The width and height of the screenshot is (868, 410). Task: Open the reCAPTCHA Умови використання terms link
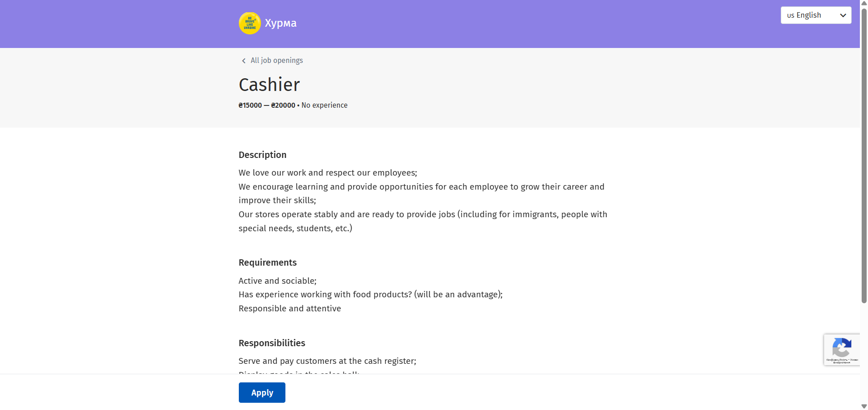(854, 360)
